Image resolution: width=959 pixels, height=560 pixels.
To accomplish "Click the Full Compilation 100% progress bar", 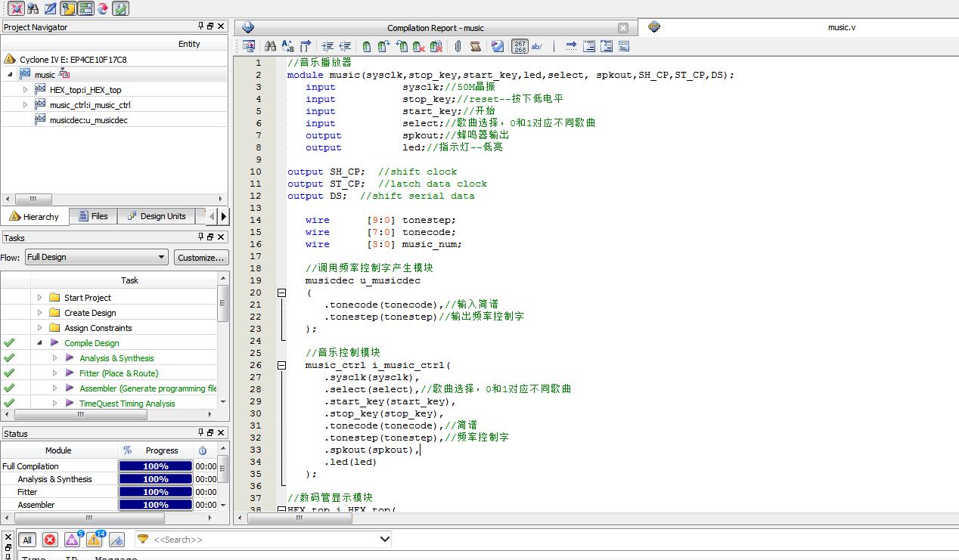I will [x=155, y=466].
